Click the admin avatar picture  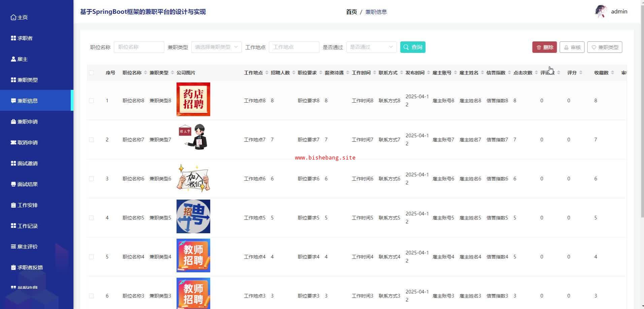(601, 11)
